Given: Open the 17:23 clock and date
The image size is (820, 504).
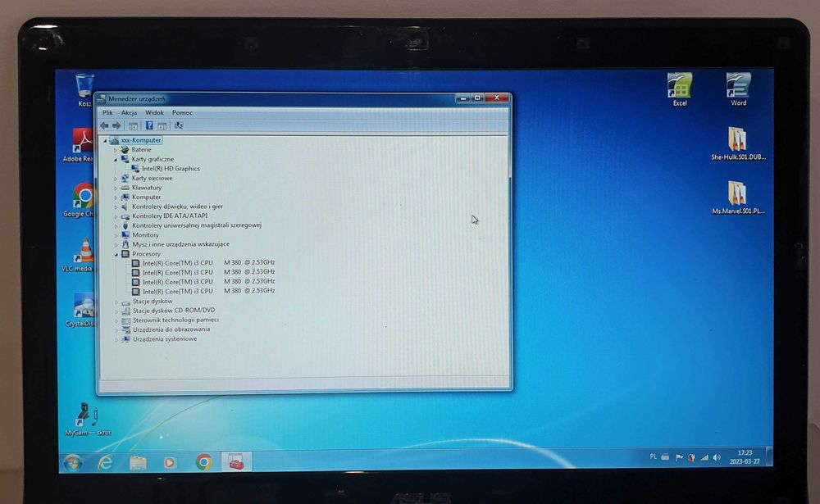Looking at the screenshot, I should (x=745, y=457).
